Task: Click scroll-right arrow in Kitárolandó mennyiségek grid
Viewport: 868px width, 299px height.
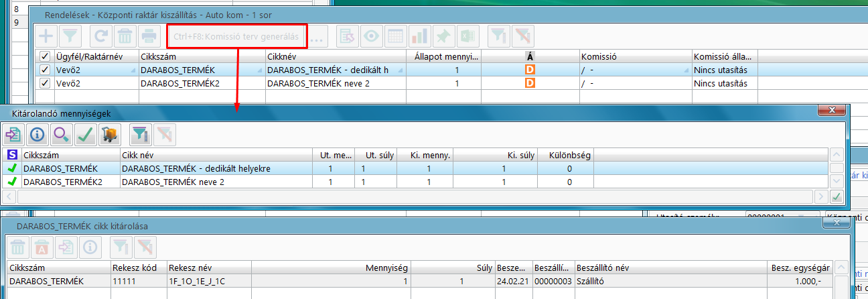Action: click(821, 196)
